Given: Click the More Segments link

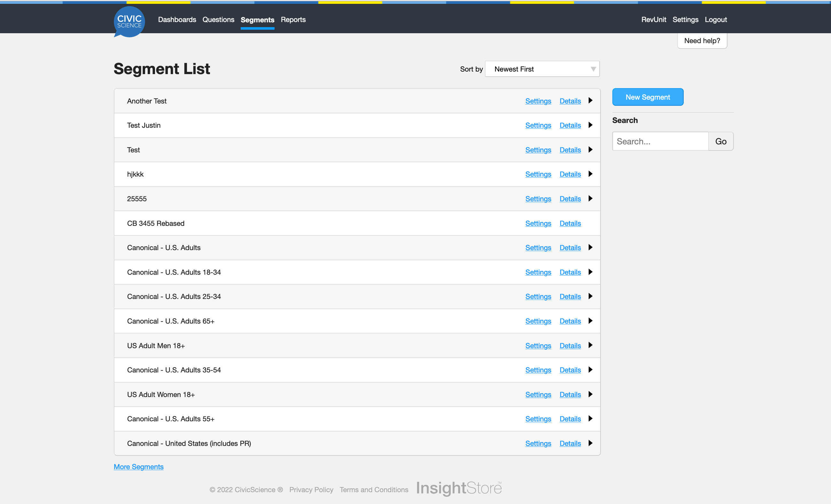Looking at the screenshot, I should point(138,467).
